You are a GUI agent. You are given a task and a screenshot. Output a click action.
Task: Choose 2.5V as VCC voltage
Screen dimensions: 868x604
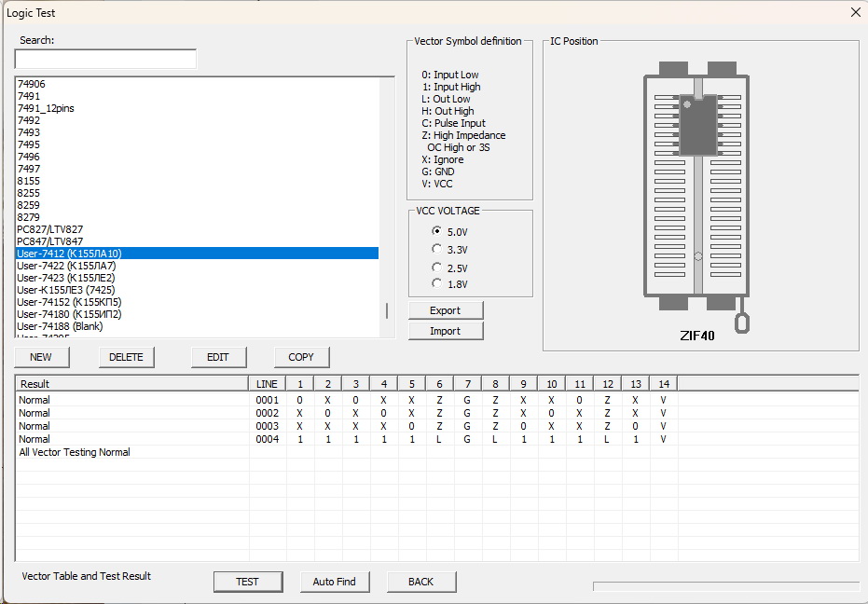pyautogui.click(x=437, y=268)
